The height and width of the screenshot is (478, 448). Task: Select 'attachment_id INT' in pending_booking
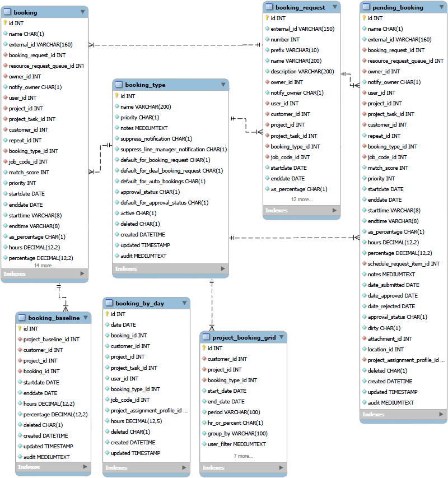pos(390,338)
